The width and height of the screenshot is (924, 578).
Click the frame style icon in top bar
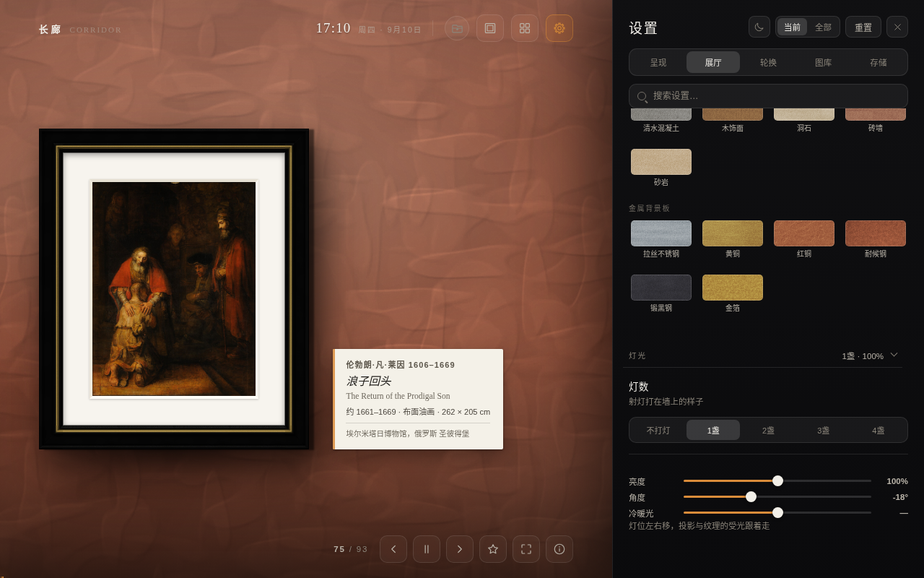(x=490, y=28)
